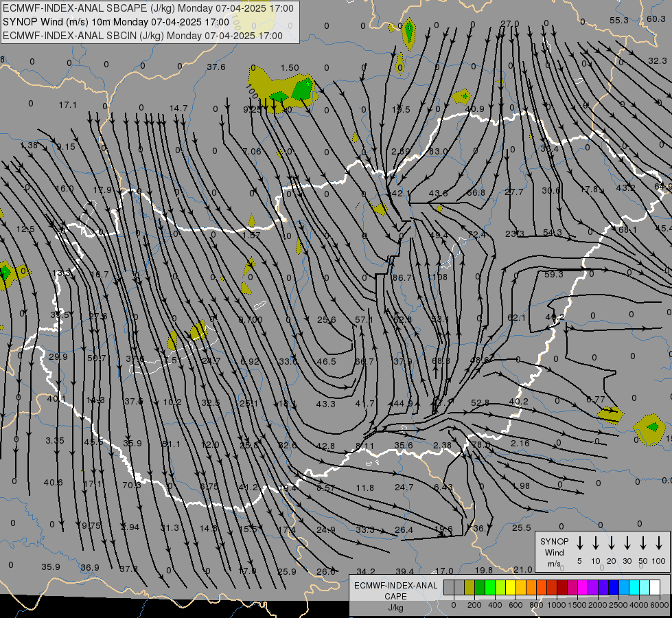Pick the bright magenta CAPE legend swatch
672x618 pixels.
click(583, 588)
